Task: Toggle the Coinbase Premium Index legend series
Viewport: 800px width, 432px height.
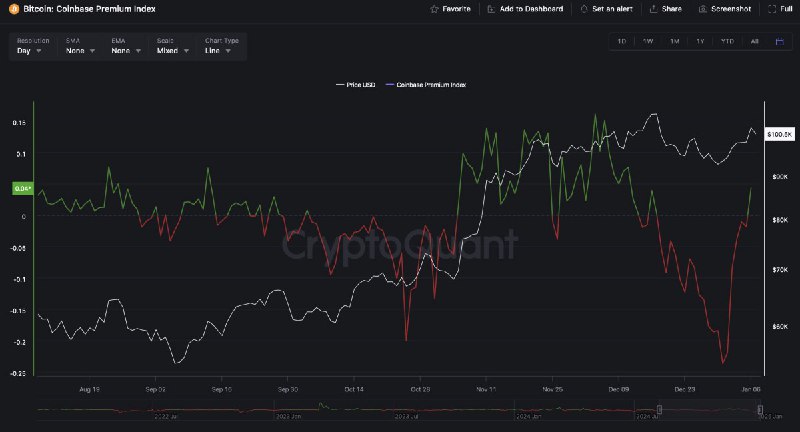Action: pyautogui.click(x=426, y=85)
